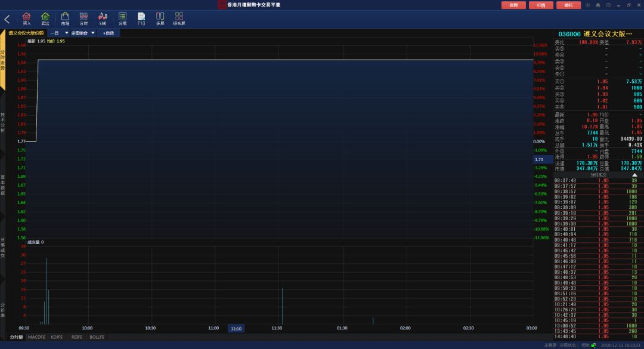Image resolution: width=644 pixels, height=349 pixels.
Task: Click the speaker sound icon in title bar
Action: point(588,5)
